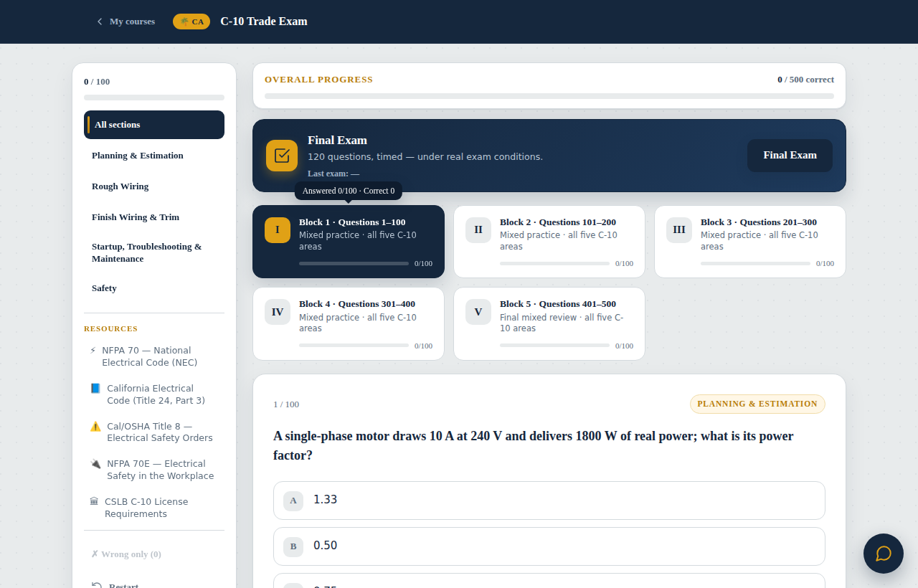Open NFPA 70 National Electrical Code link
Image resolution: width=918 pixels, height=588 pixels.
(154, 356)
